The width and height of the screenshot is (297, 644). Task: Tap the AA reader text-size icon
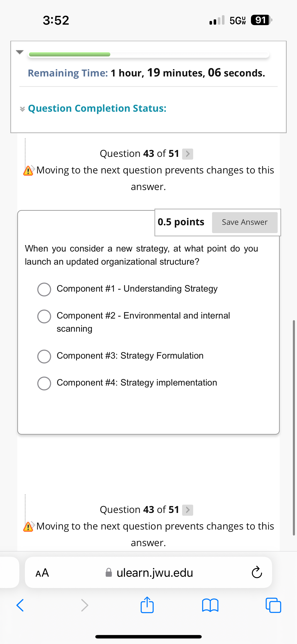tap(42, 573)
